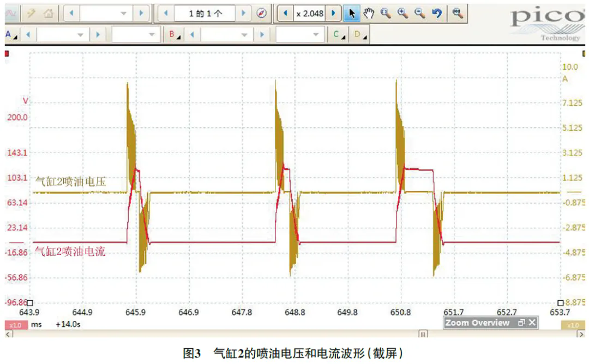Click the 7.125 value on the current axis

[x=572, y=103]
